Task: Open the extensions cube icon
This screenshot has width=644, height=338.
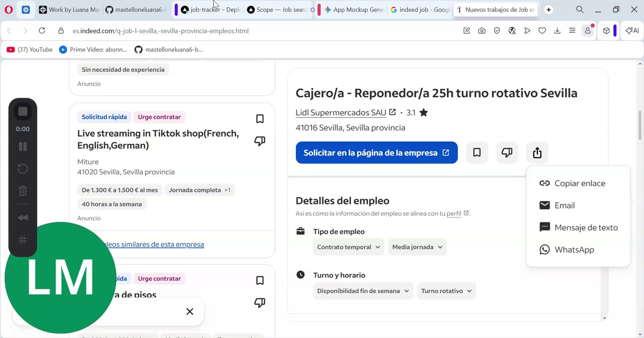Action: (x=607, y=31)
